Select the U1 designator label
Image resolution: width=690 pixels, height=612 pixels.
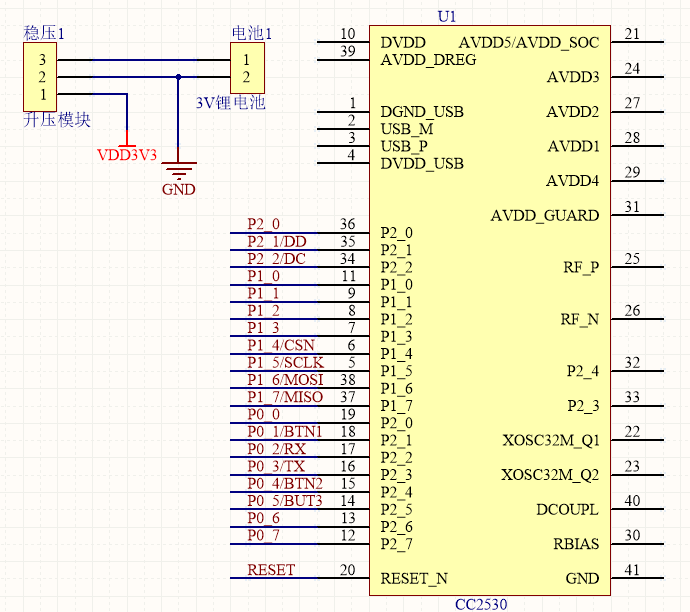[447, 16]
